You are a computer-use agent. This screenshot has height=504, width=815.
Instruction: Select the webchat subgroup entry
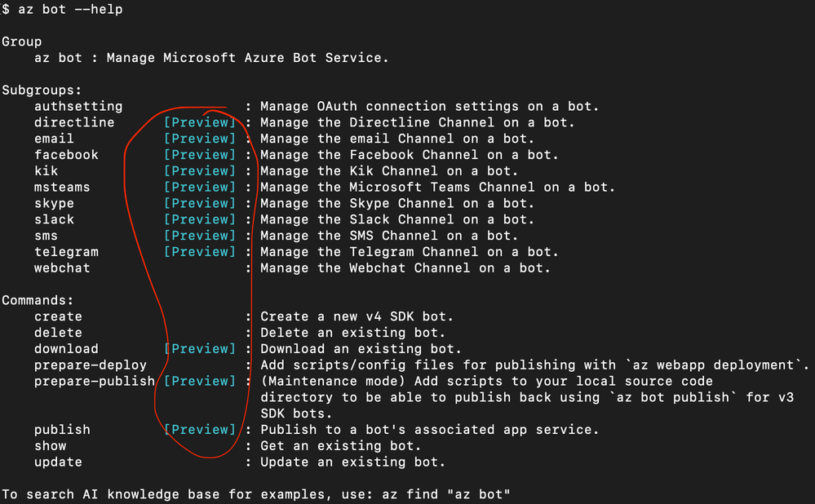pyautogui.click(x=62, y=268)
